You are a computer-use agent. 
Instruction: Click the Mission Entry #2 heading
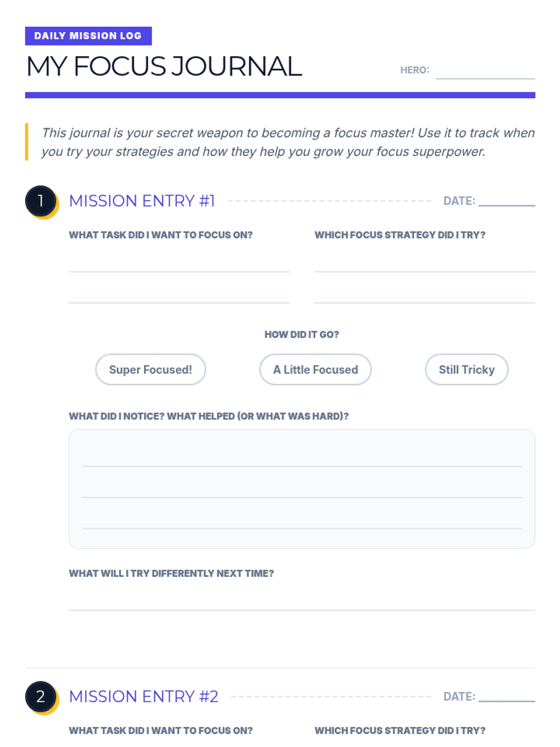(x=144, y=696)
